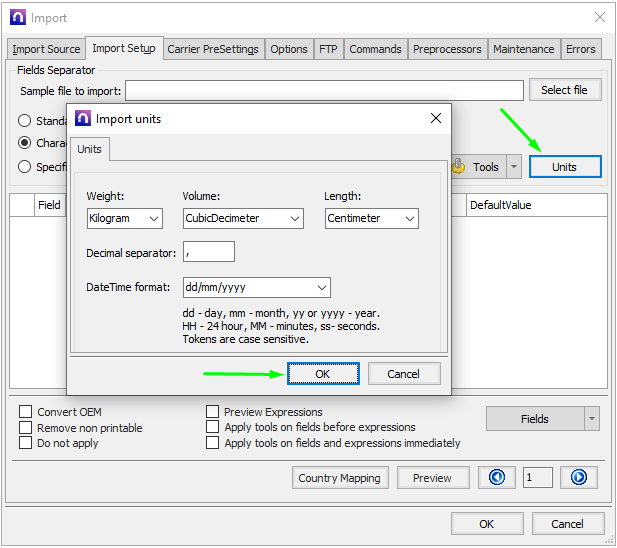Switch to the Carrier PreSettings tab
This screenshot has width=617, height=548.
[x=213, y=49]
